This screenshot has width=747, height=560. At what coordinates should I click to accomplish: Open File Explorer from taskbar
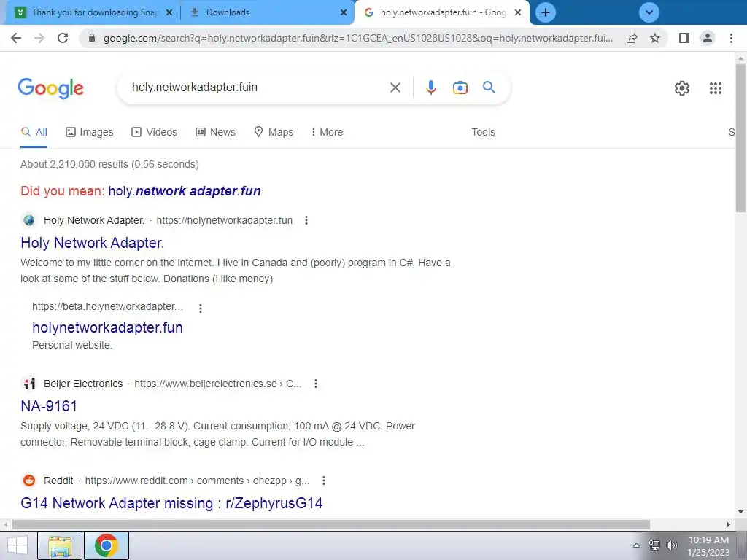[x=60, y=545]
